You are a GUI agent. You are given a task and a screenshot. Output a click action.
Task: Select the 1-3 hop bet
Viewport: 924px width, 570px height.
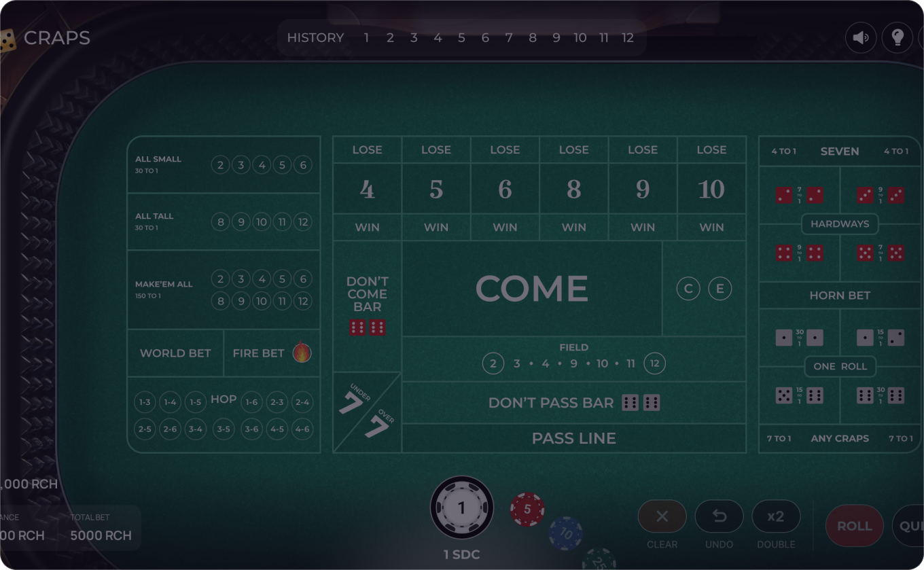click(x=145, y=402)
